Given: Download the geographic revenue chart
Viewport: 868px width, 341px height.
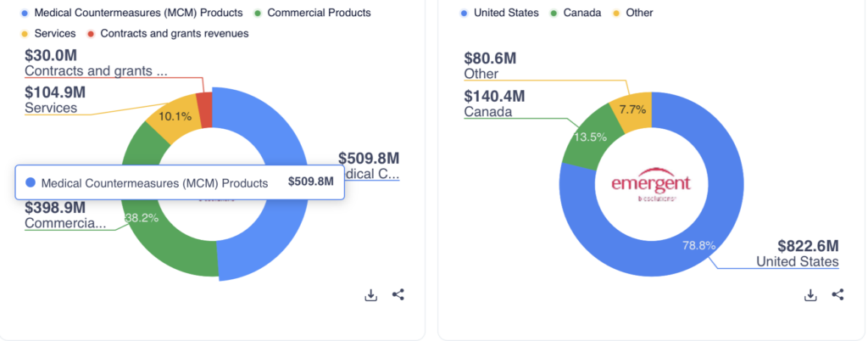Looking at the screenshot, I should pos(810,295).
